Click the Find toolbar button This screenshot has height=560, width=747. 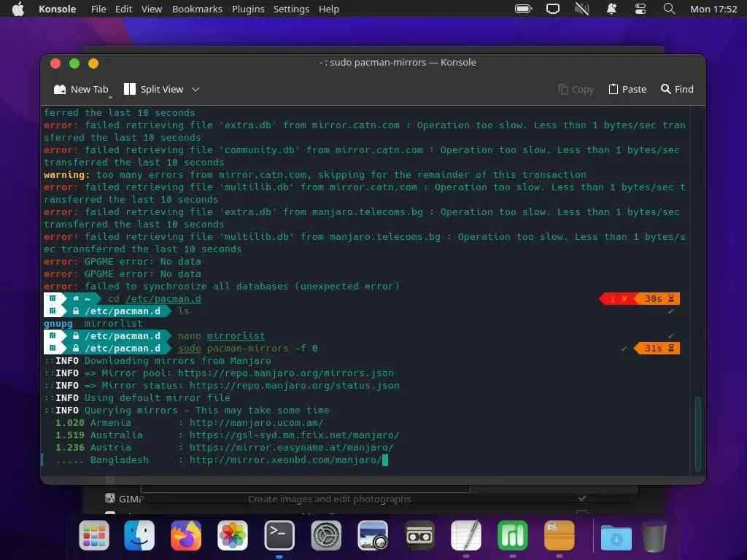[677, 89]
